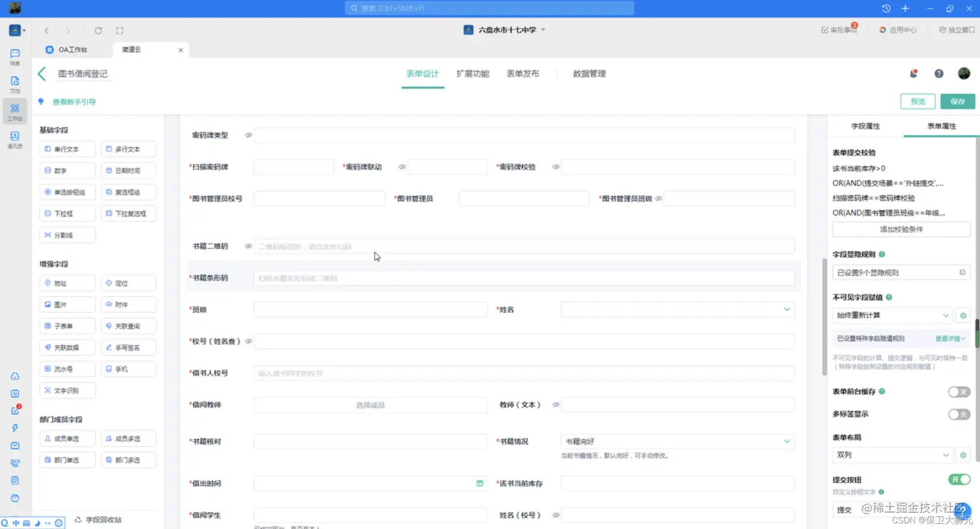Click the top search box
980x529 pixels.
[x=489, y=8]
